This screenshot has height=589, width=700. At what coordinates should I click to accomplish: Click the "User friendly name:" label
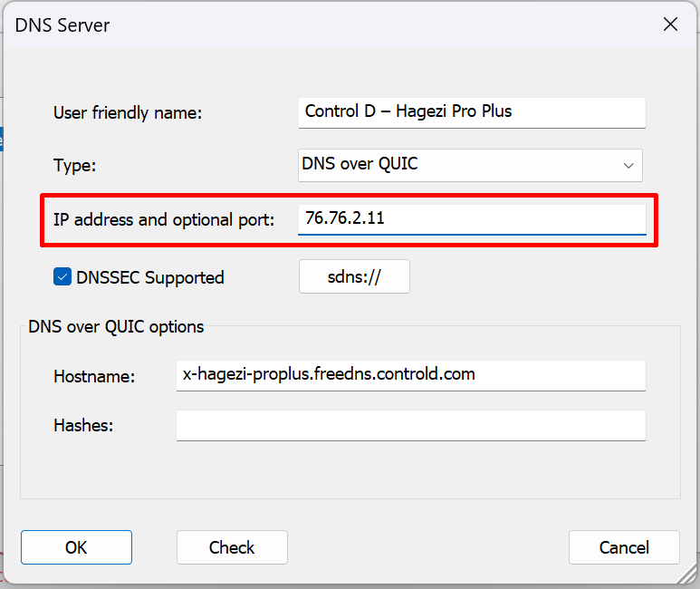coord(128,112)
